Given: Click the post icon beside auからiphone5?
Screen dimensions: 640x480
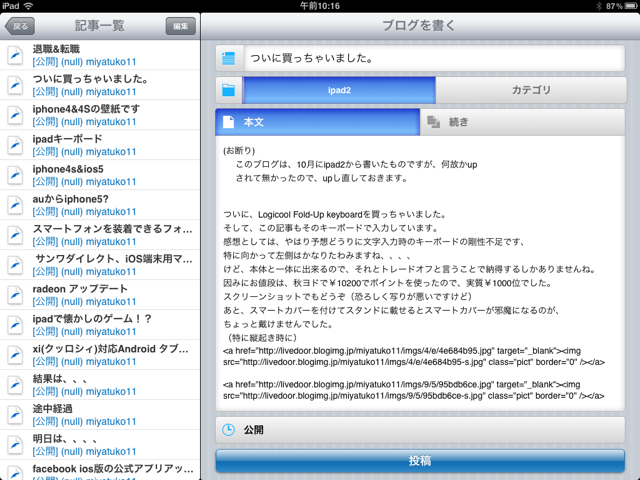Looking at the screenshot, I should [15, 205].
